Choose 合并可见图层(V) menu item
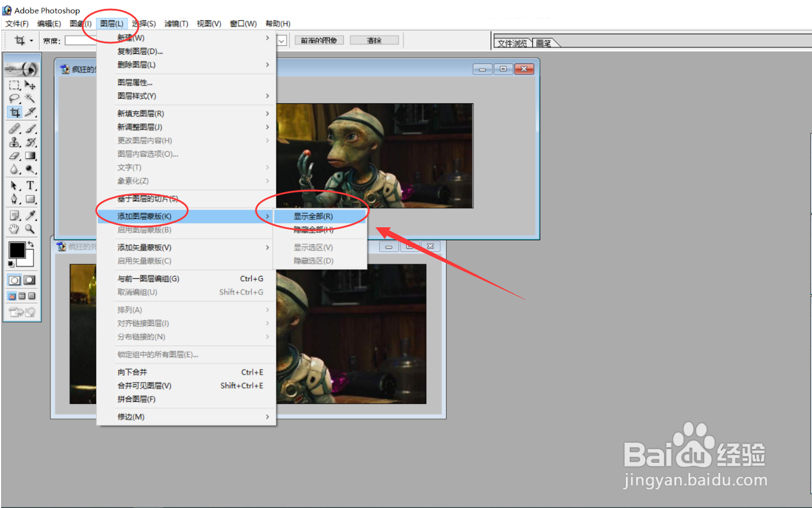Screen dimensions: 812x508 pyautogui.click(x=187, y=386)
